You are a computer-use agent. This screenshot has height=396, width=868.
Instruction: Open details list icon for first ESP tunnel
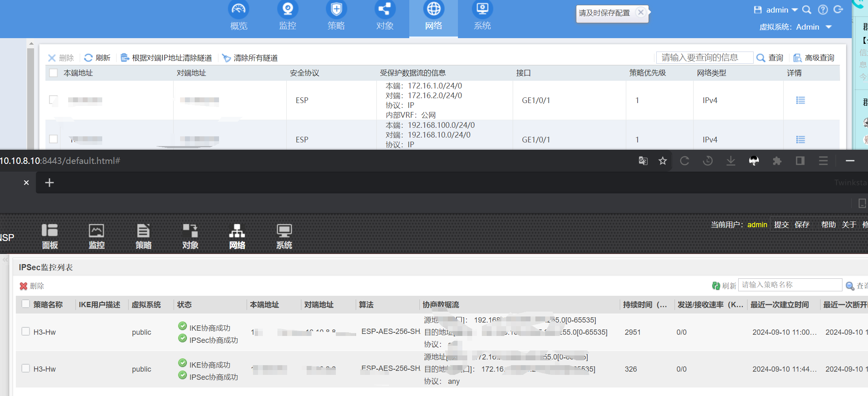800,100
